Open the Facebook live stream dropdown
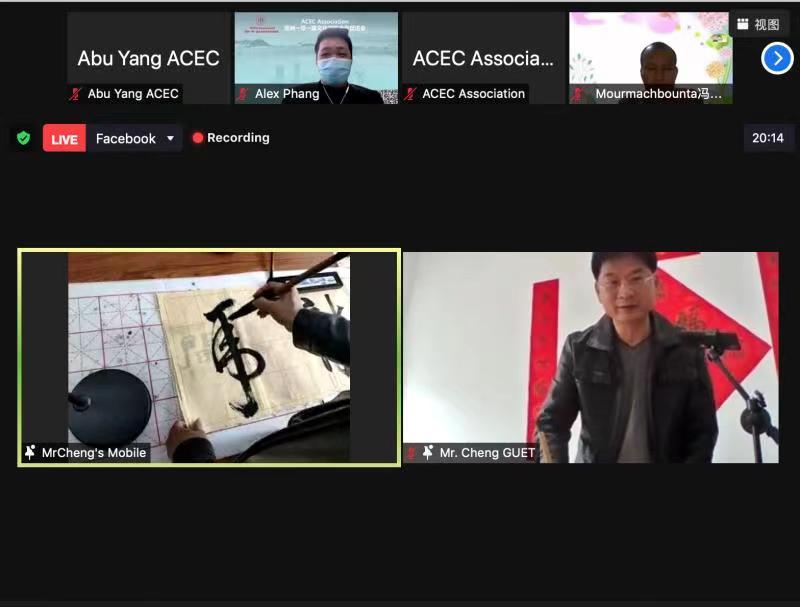This screenshot has height=607, width=800. pos(134,138)
